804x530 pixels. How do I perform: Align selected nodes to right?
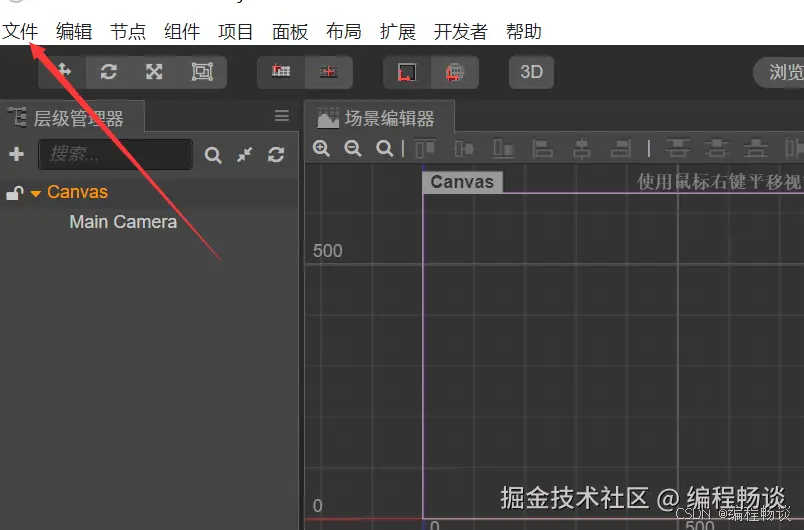click(620, 149)
